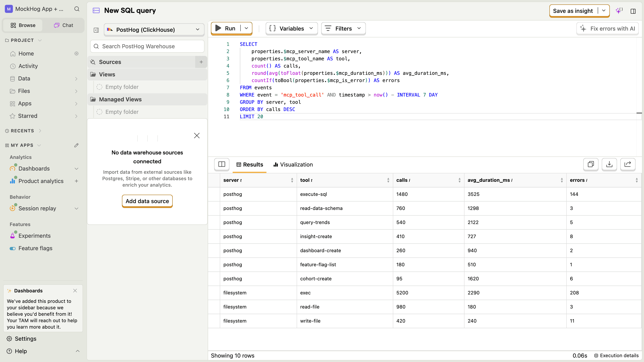Screen dimensions: 644x362
Task: Go to Home in sidebar
Action: [x=26, y=53]
